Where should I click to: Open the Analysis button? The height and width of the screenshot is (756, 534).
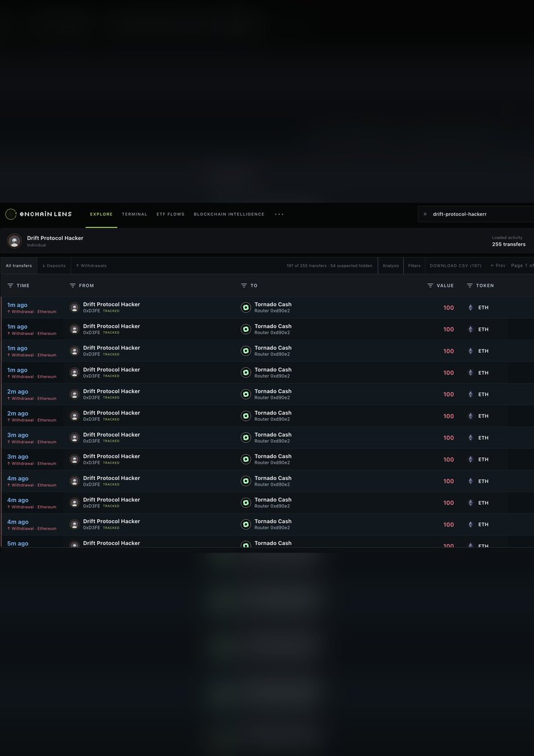391,266
